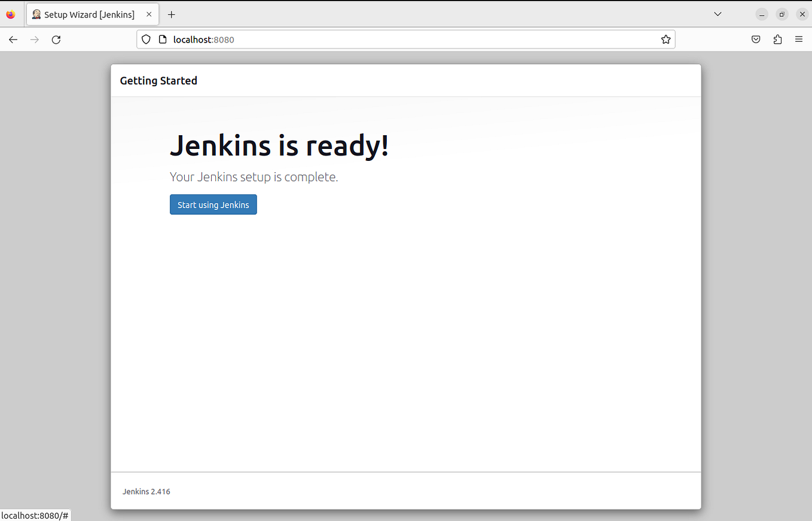Click the Jenkins favicon on the tab

[x=36, y=14]
